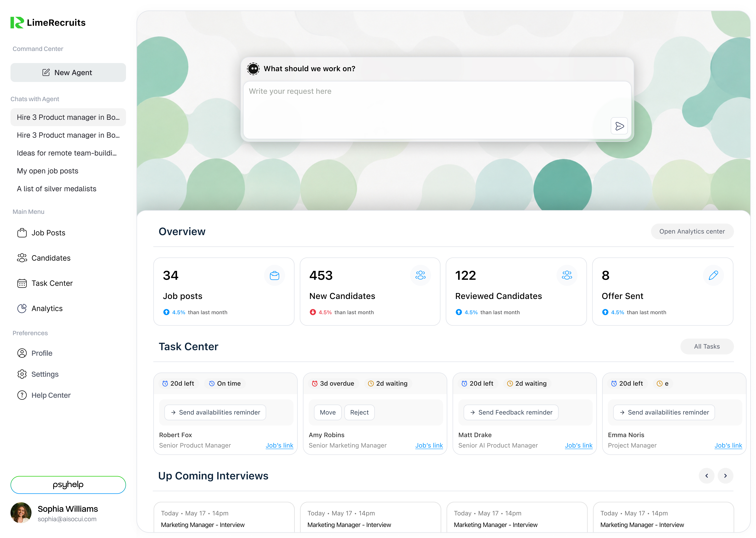
Task: Open the highlighted 'Hire 3 Product manager' chat
Action: tap(68, 117)
